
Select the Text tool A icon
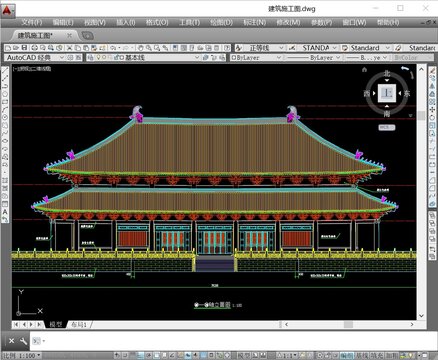(x=5, y=212)
